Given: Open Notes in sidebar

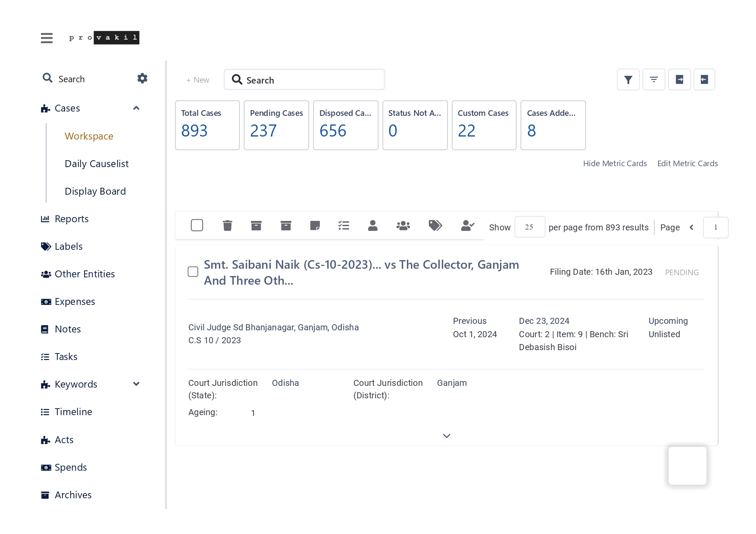Looking at the screenshot, I should pyautogui.click(x=68, y=329).
